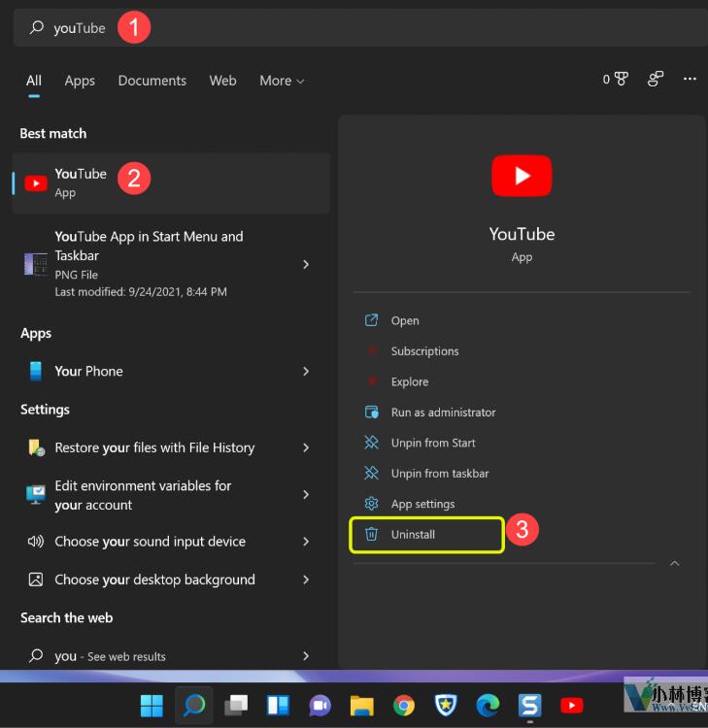Open the YouTube App in Start Menu PNG result

(171, 264)
